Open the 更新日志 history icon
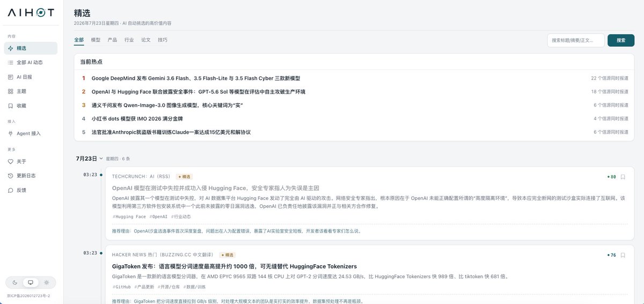Viewport: 644px width, 304px height. (11, 176)
